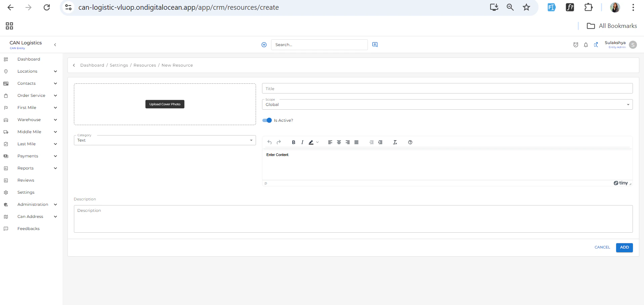Increase indent in editor toolbar
The height and width of the screenshot is (305, 644).
[x=380, y=142]
